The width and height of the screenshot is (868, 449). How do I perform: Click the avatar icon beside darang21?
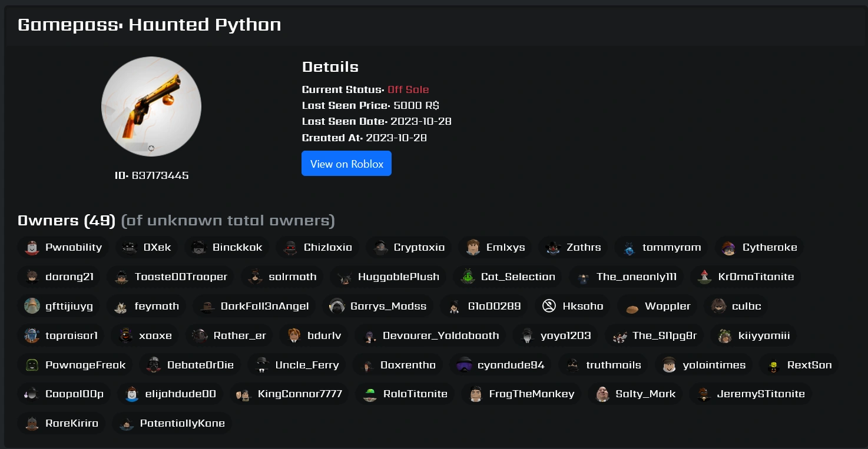32,277
